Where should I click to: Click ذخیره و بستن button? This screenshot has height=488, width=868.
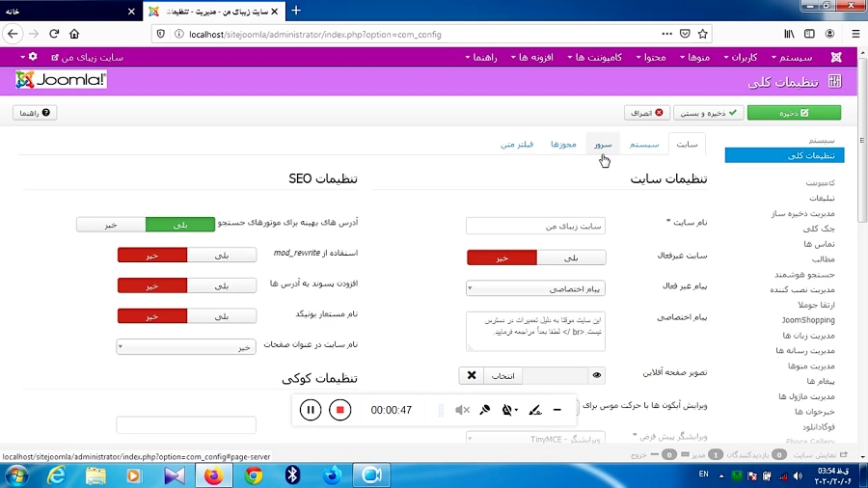[x=709, y=112]
